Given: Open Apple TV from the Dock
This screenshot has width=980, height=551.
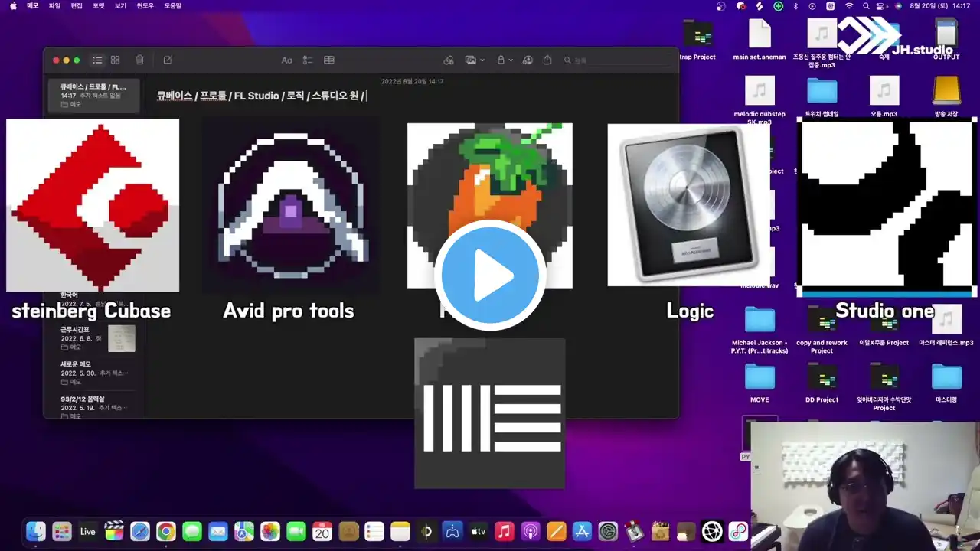Looking at the screenshot, I should tap(479, 531).
